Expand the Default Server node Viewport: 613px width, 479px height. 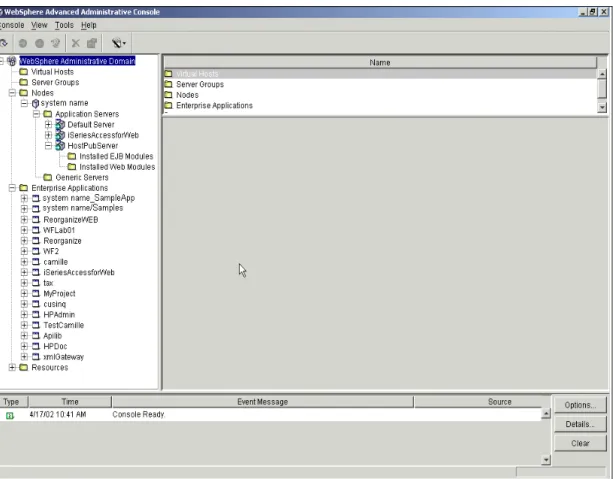[x=48, y=125]
